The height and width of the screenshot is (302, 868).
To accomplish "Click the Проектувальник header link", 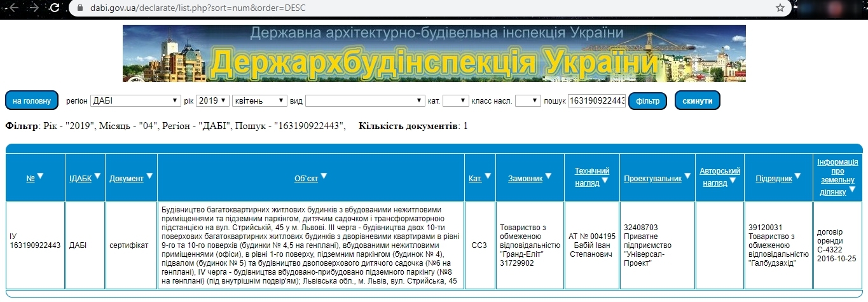I will pyautogui.click(x=652, y=179).
